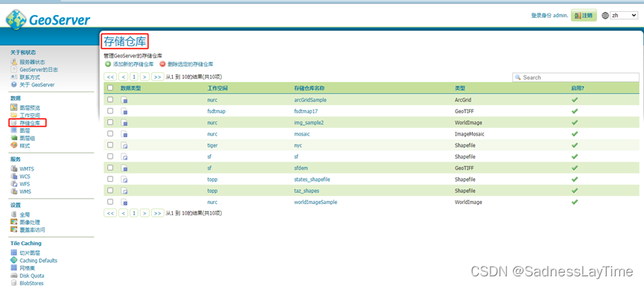The width and height of the screenshot is (644, 286).
Task: Open Caching Defaults icon
Action: click(x=13, y=261)
